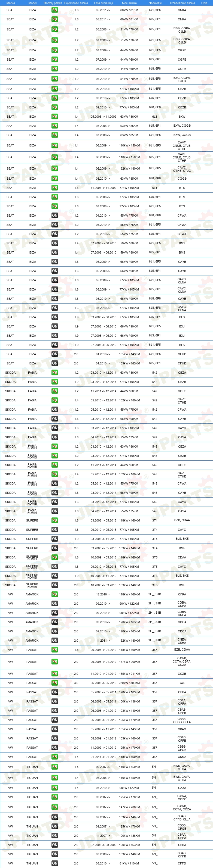
Task: Click diesel icon in Tiguan CBBA row
Action: [x=54, y=845]
